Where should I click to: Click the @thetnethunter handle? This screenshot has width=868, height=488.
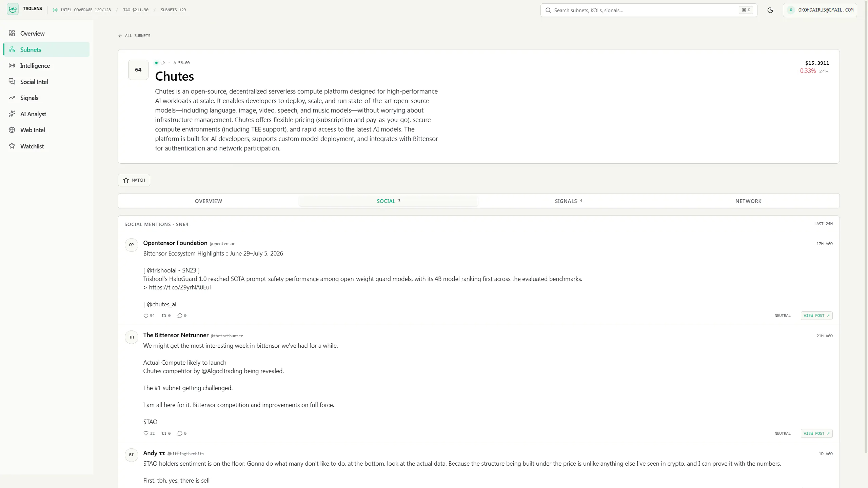227,336
